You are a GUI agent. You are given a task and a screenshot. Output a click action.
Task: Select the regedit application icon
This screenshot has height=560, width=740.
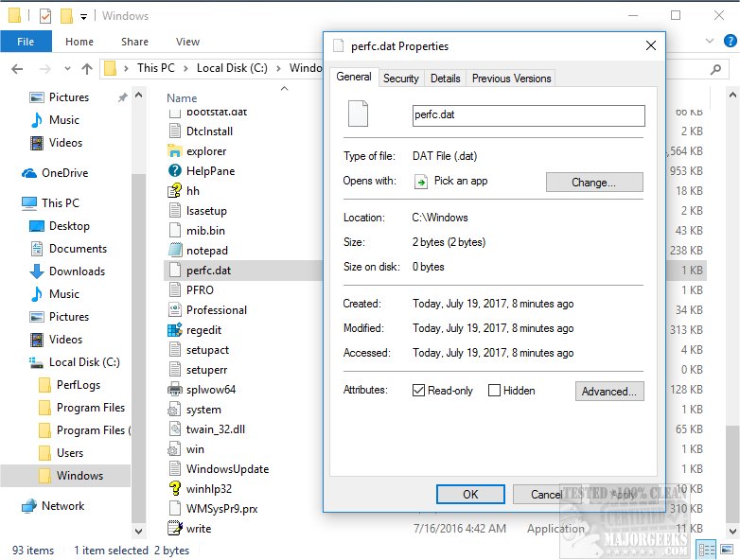[175, 330]
